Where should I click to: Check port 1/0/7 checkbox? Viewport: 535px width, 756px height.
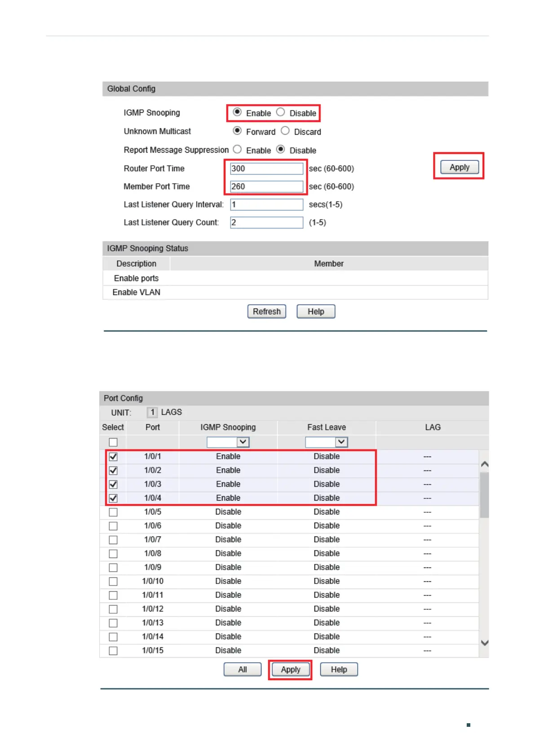pyautogui.click(x=113, y=540)
